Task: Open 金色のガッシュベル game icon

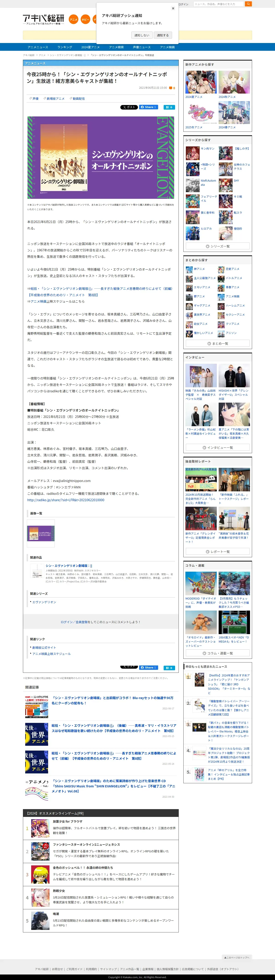Action: point(40,874)
